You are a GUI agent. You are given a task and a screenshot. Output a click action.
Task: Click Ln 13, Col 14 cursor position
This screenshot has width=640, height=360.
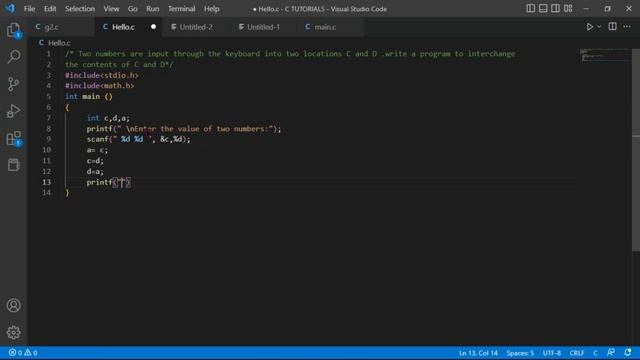tap(478, 353)
